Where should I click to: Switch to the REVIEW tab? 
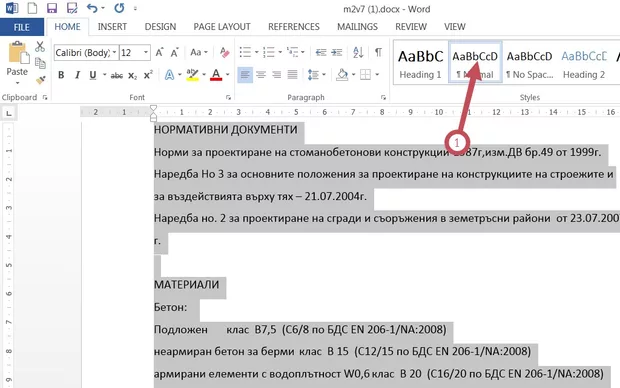(411, 27)
